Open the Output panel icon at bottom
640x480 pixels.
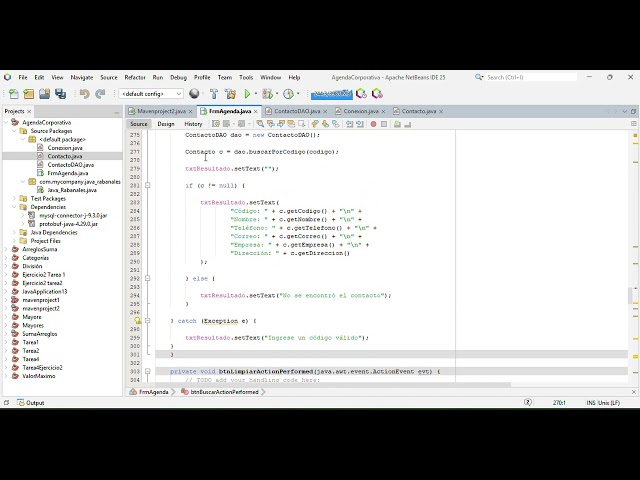tap(20, 403)
